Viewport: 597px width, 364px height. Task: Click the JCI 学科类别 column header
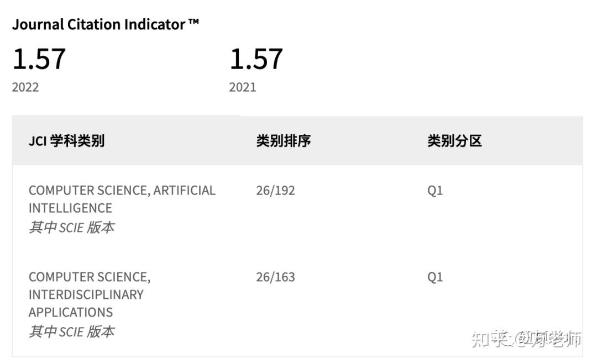click(x=66, y=141)
